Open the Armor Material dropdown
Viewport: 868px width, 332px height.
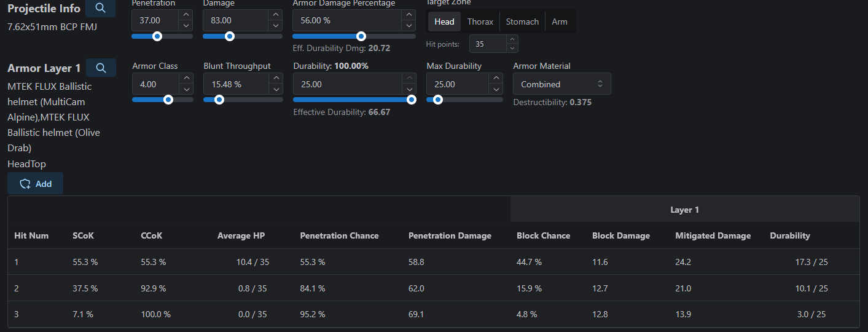[x=562, y=84]
